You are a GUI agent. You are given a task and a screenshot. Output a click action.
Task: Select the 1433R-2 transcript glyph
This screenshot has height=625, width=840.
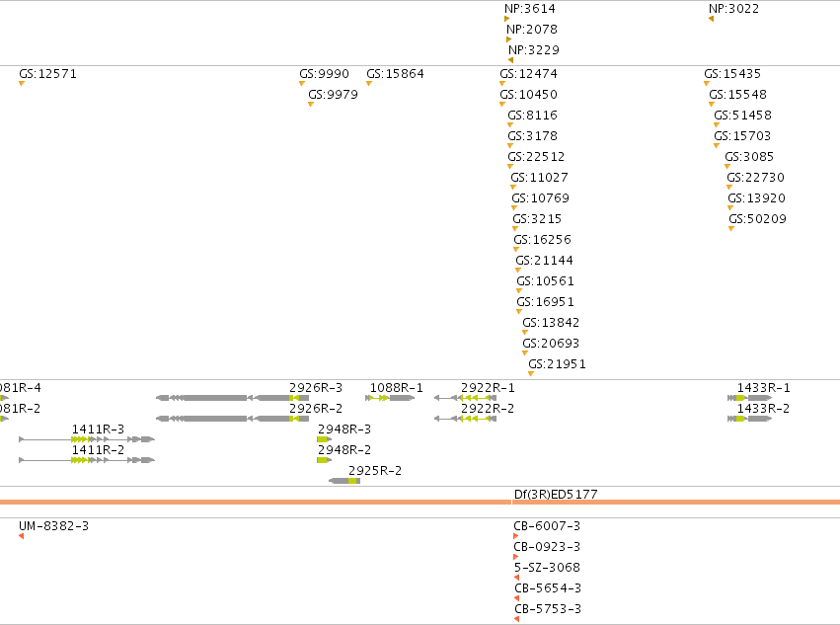[x=749, y=419]
